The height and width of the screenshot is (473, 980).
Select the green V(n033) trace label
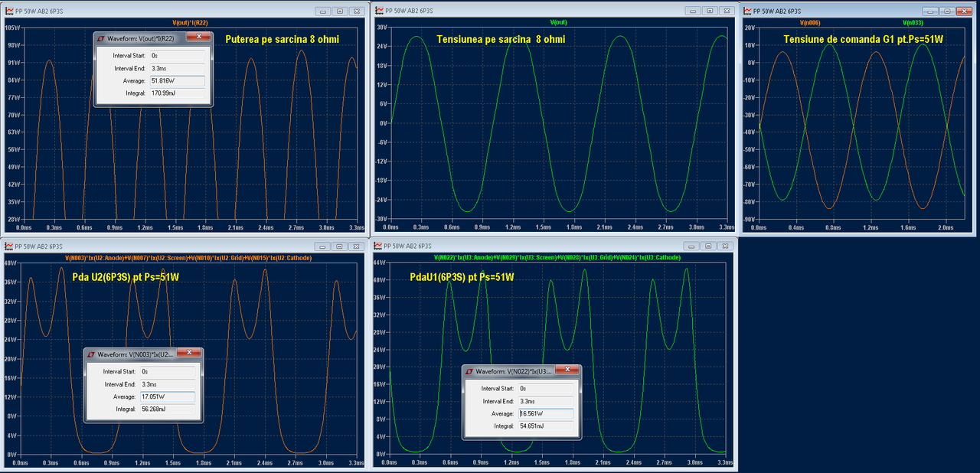(x=913, y=22)
